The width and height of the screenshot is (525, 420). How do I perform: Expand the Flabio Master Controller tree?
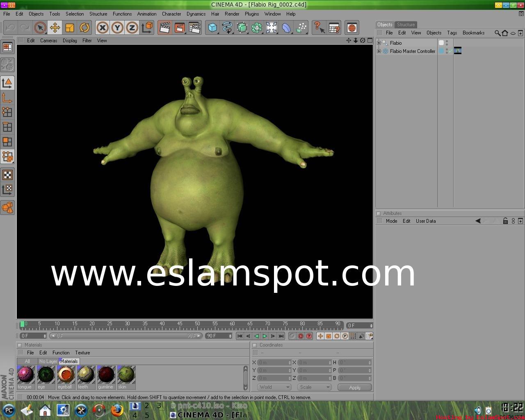[379, 51]
